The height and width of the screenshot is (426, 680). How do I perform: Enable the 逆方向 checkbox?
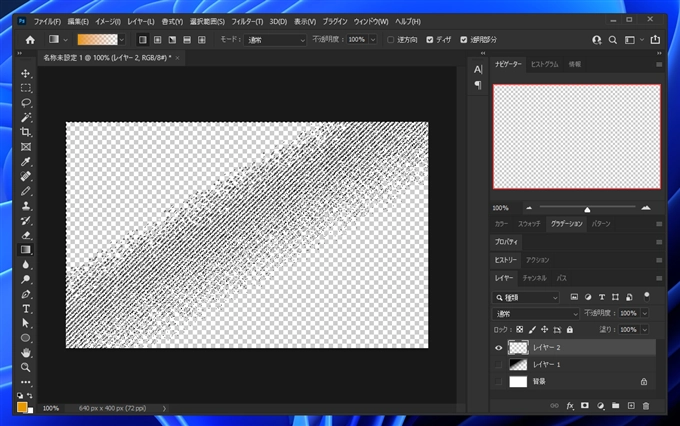[390, 40]
